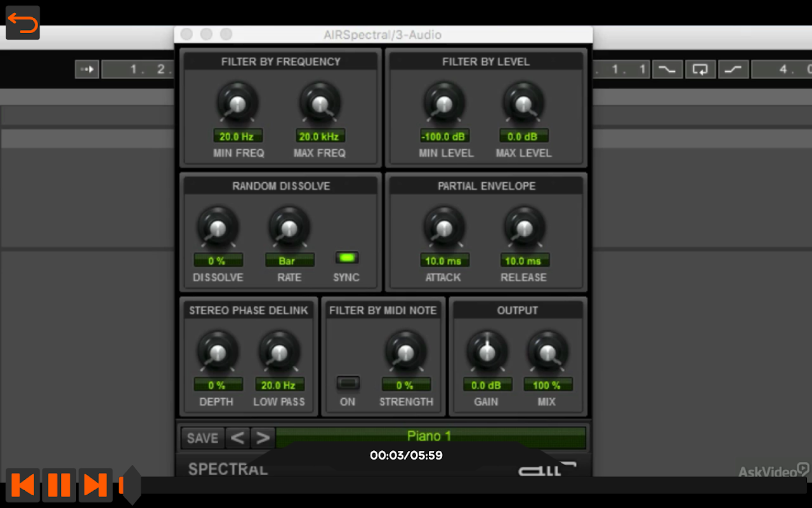Screen dimensions: 812x508
Task: Click the output MIX knob
Action: click(x=547, y=352)
